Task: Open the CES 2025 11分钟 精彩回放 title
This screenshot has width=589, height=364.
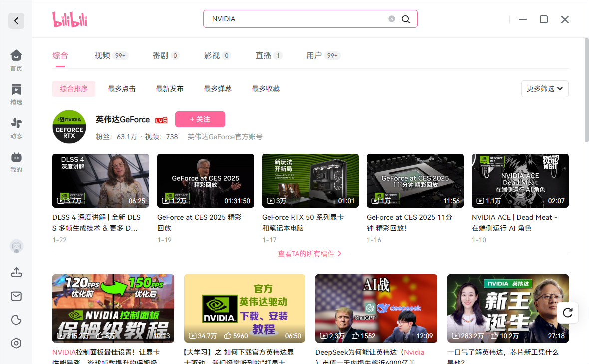Action: click(409, 222)
